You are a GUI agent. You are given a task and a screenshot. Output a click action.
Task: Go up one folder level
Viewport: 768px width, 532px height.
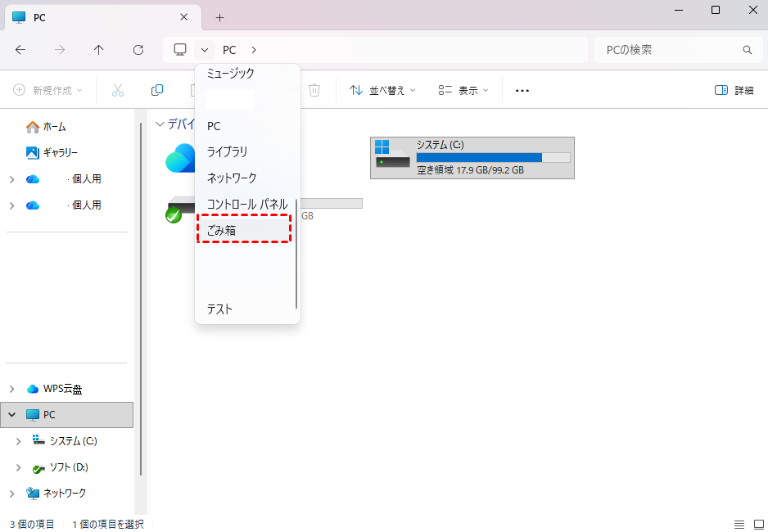[x=99, y=50]
